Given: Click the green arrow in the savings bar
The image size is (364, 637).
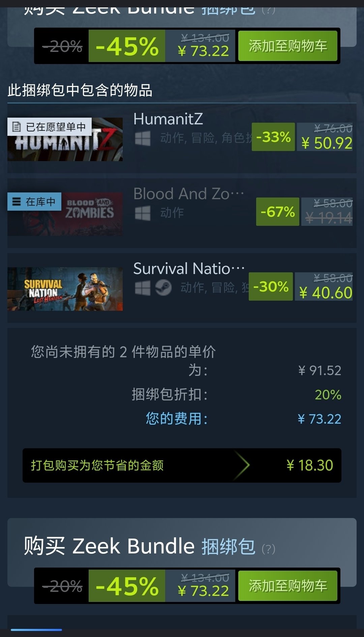Looking at the screenshot, I should point(242,465).
